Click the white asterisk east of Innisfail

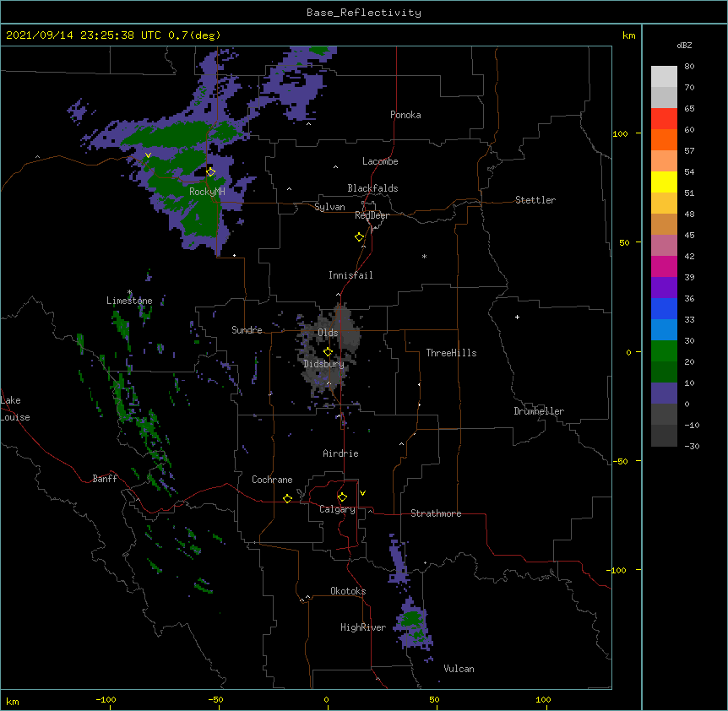[424, 256]
